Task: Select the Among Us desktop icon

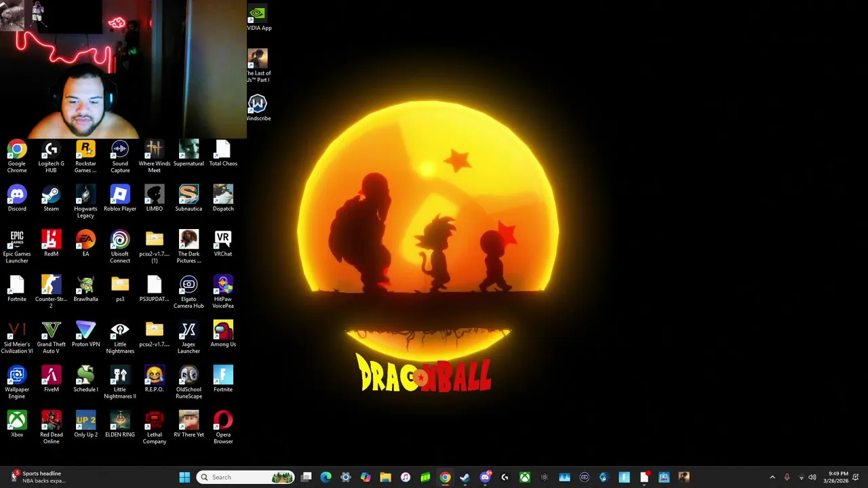Action: (x=223, y=334)
